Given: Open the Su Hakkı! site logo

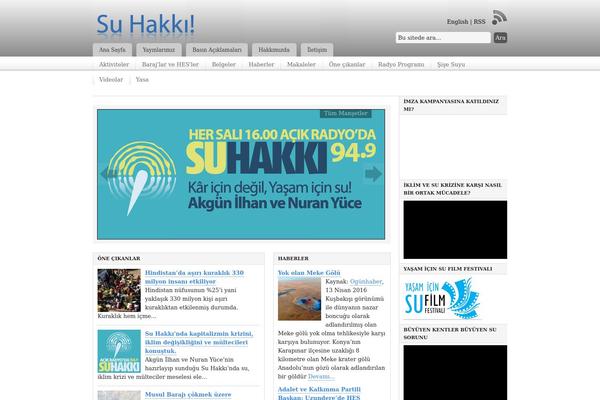Looking at the screenshot, I should (x=145, y=24).
